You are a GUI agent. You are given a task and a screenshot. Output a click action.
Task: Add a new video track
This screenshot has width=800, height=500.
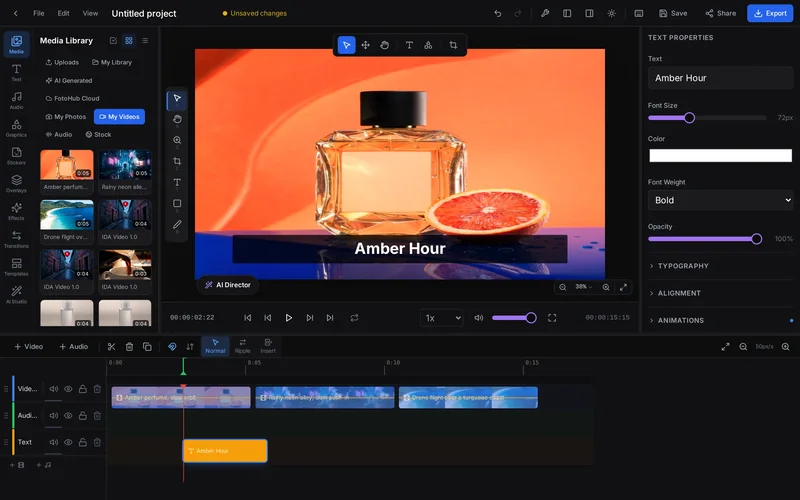[29, 346]
